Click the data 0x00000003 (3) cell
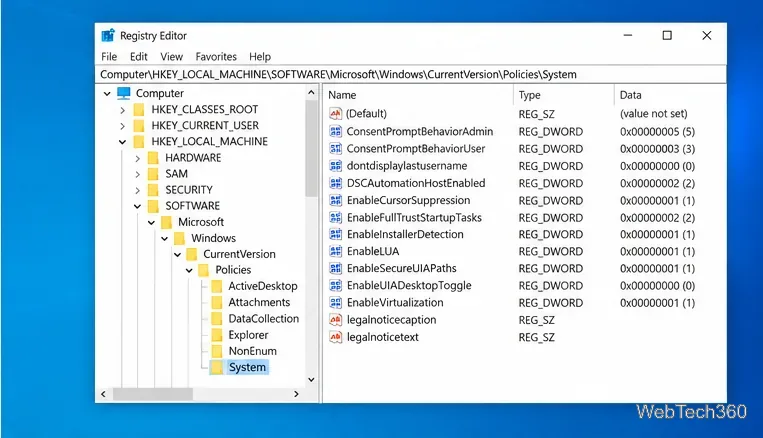The height and width of the screenshot is (438, 763). pyautogui.click(x=657, y=148)
